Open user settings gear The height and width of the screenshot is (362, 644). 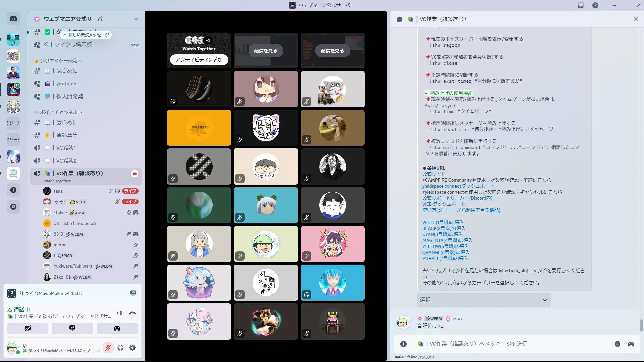[x=132, y=348]
